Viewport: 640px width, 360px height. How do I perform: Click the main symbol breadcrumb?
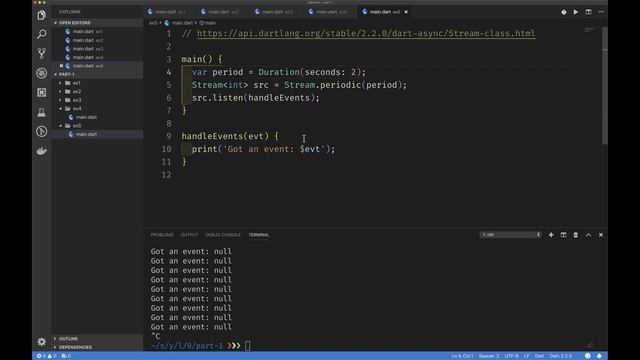[208, 23]
